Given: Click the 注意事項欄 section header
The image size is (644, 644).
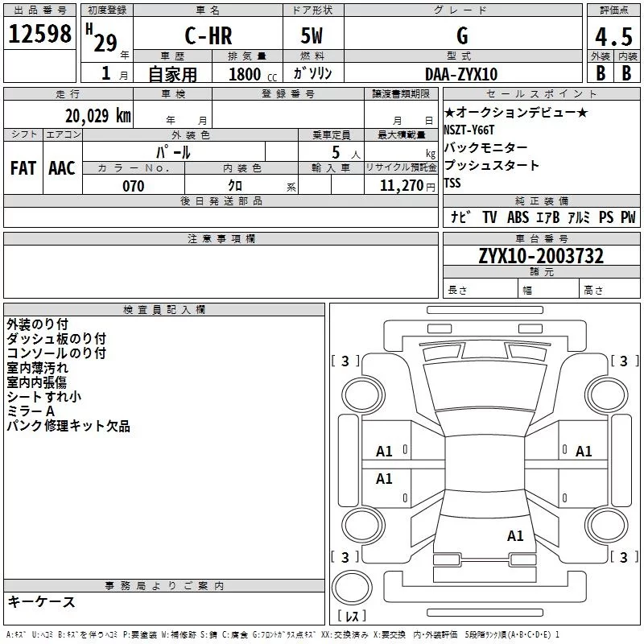Looking at the screenshot, I should click(221, 238).
